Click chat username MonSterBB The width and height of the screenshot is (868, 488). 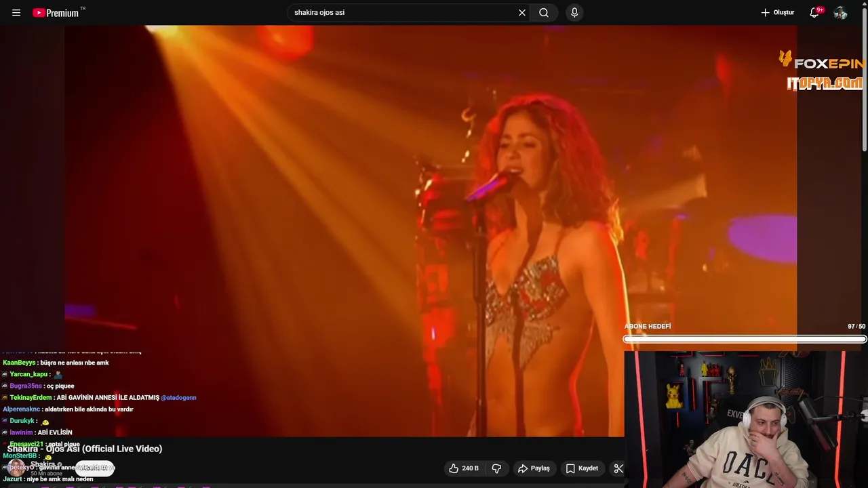coord(20,455)
